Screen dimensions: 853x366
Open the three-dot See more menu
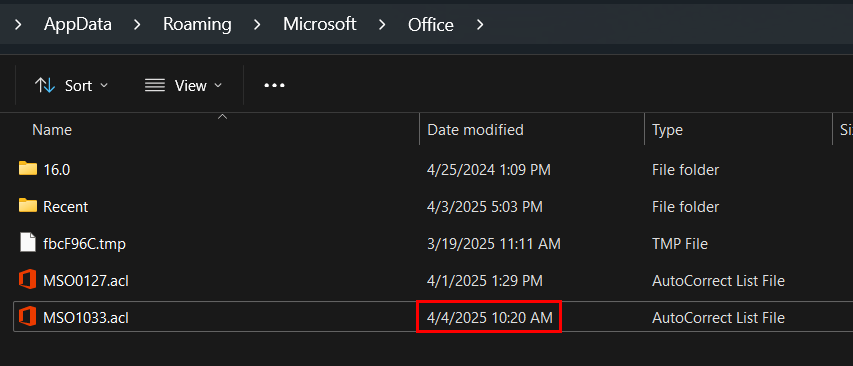click(274, 85)
